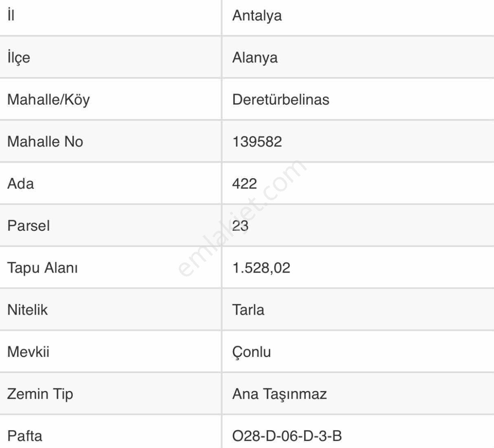The height and width of the screenshot is (448, 494).
Task: Select the Zemin Tip label
Action: [x=40, y=394]
